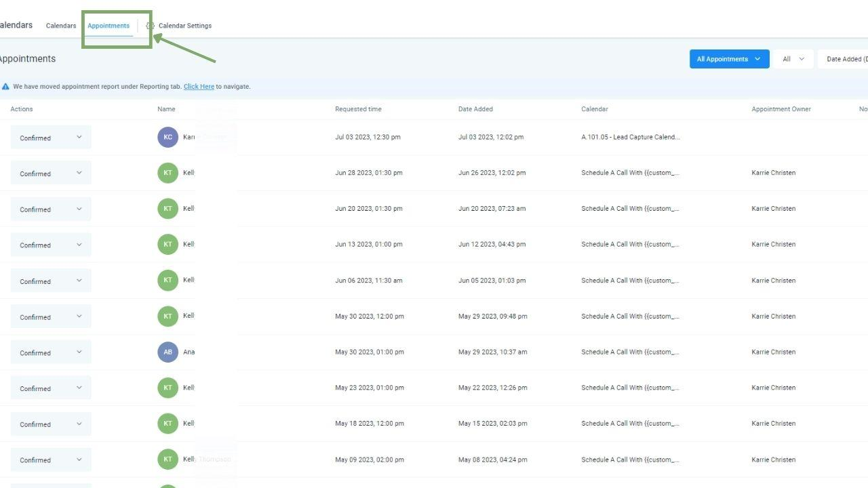Select requested time Jun 13 2023, 01:00 pm
This screenshot has height=488, width=868.
click(x=369, y=245)
